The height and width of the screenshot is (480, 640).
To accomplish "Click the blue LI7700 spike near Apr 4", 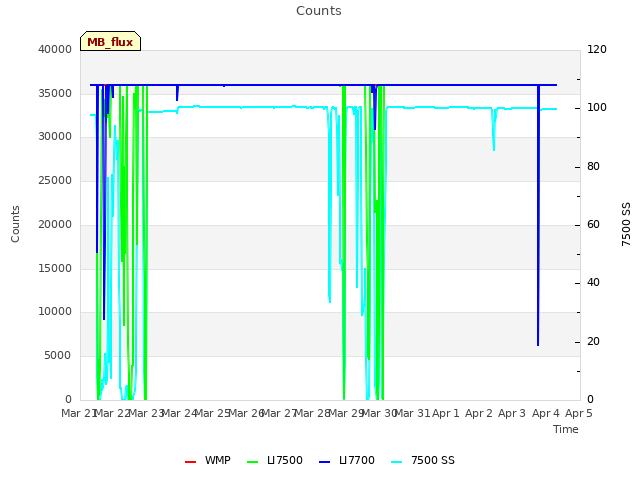I will [538, 216].
